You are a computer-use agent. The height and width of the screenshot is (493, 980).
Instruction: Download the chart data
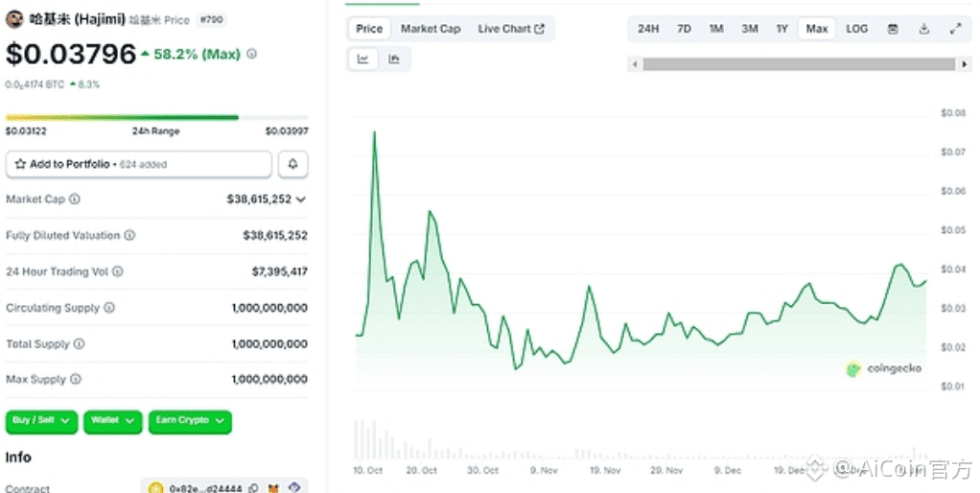coord(923,29)
